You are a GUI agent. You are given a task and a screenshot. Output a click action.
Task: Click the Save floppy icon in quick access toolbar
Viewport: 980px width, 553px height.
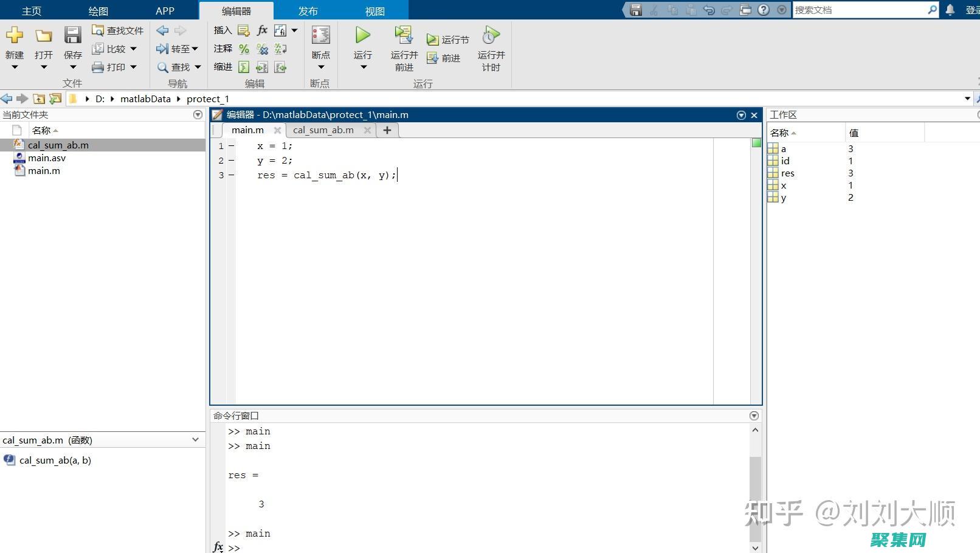pos(635,10)
